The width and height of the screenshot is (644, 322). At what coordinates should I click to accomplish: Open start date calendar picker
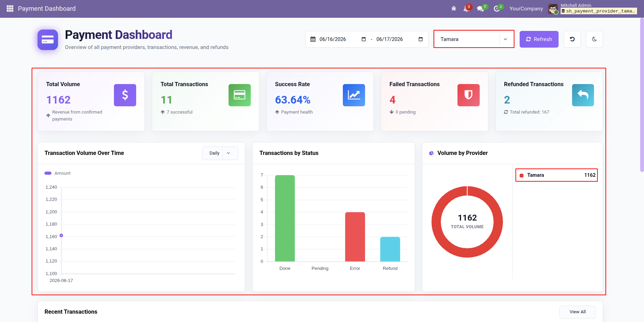pos(364,39)
